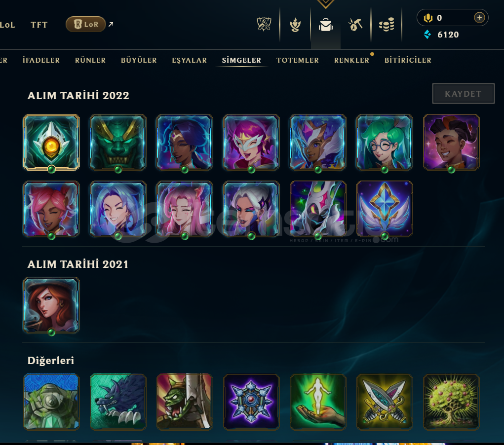This screenshot has width=504, height=445.
Task: Open the TOTEMLER tab
Action: pos(298,60)
